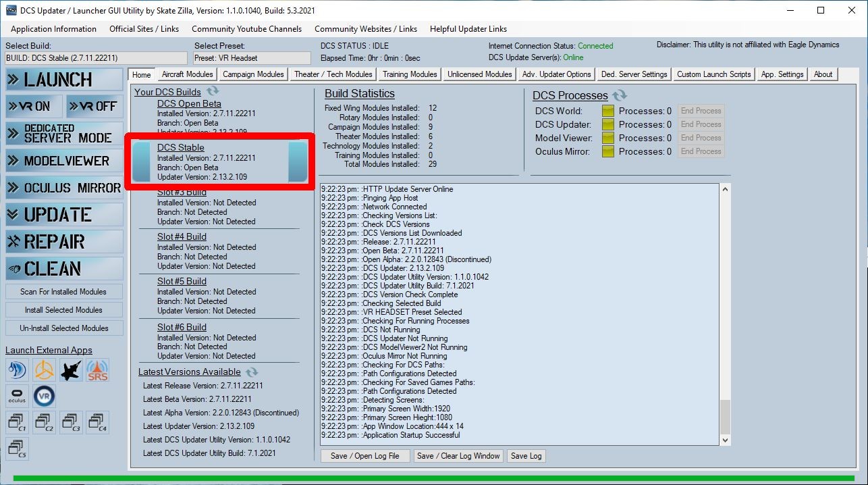This screenshot has width=868, height=485.
Task: Click Save / Clear Log Window
Action: [x=459, y=456]
